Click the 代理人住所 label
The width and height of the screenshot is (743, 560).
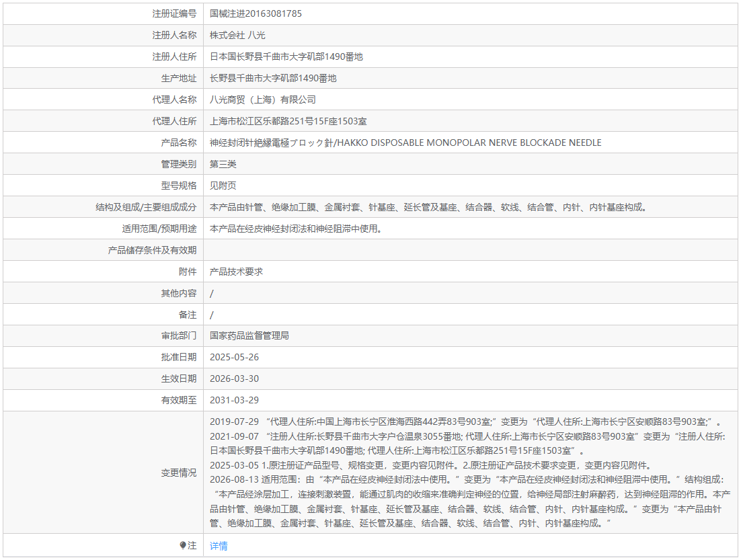174,121
